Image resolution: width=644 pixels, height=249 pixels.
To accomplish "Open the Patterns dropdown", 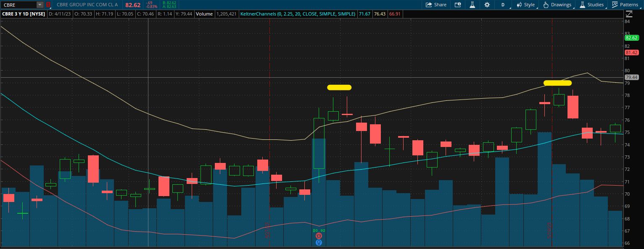I will (x=625, y=5).
